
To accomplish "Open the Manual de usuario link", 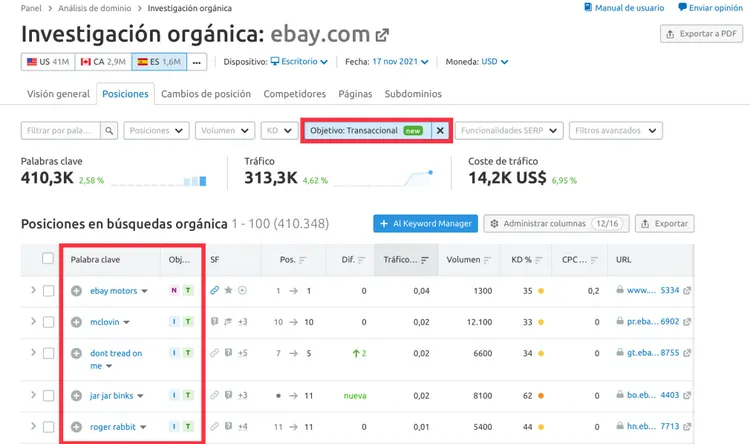I will [624, 8].
